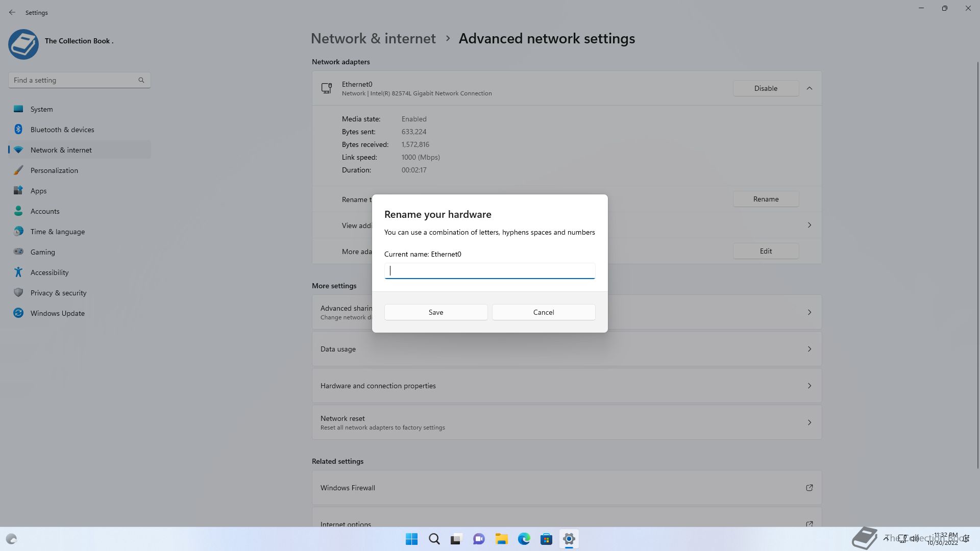The height and width of the screenshot is (551, 980).
Task: Click the back arrow in Settings
Action: (12, 12)
